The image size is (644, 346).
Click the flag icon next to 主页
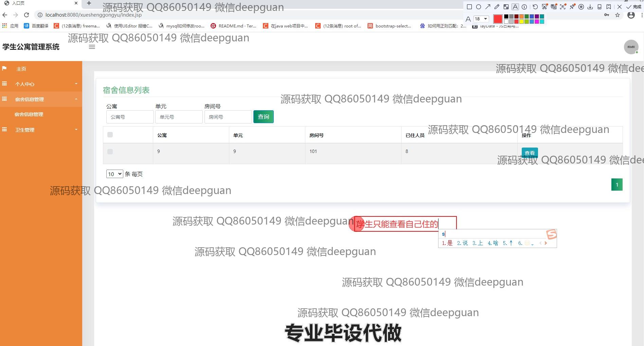coord(4,69)
